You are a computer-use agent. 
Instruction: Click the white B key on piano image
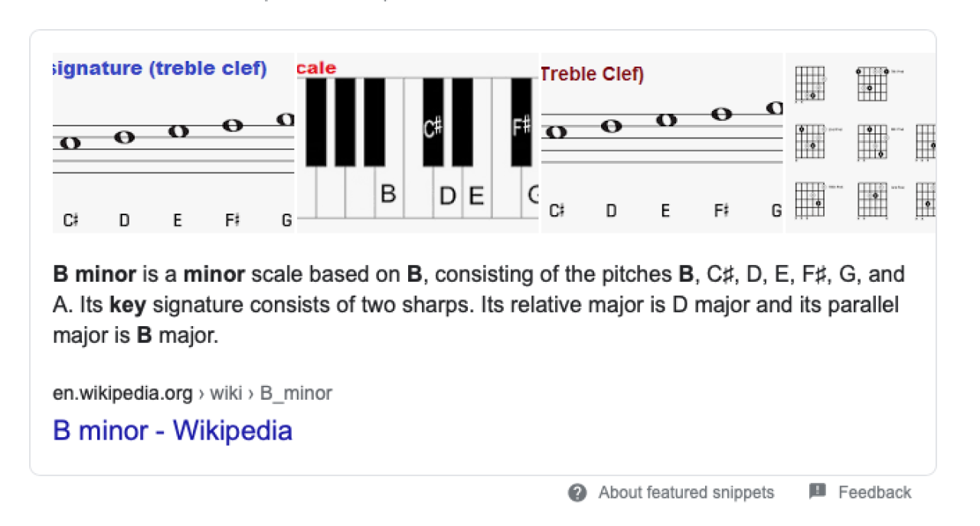388,194
